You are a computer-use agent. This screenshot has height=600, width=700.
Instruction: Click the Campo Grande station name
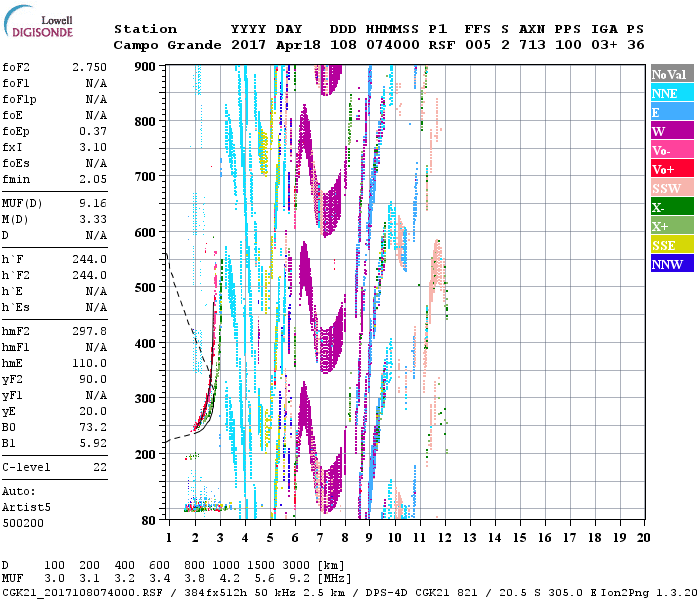pyautogui.click(x=167, y=45)
